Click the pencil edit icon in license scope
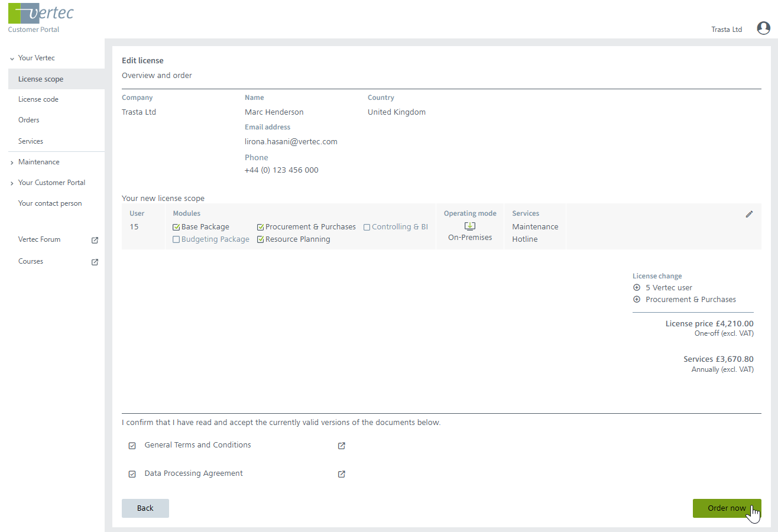 click(x=749, y=214)
